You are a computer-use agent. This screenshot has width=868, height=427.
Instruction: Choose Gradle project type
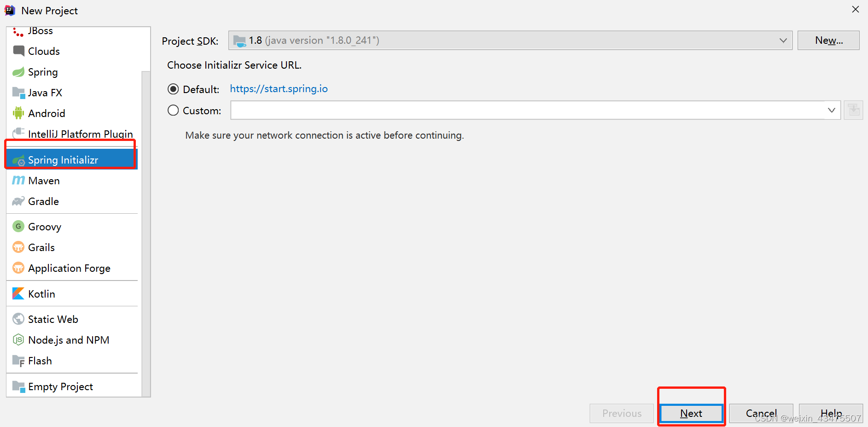point(72,201)
